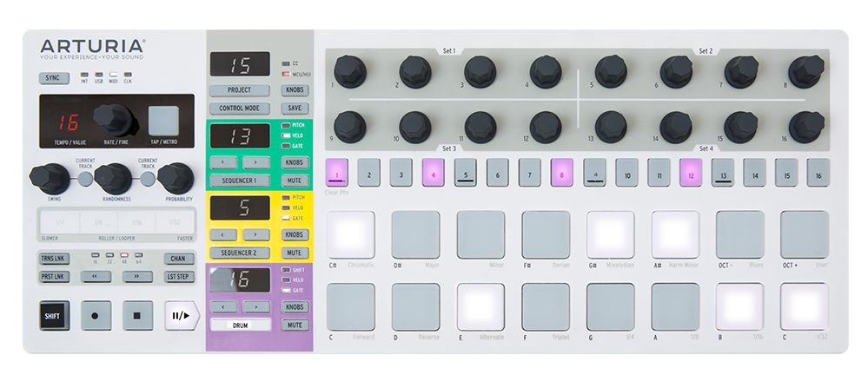Turn encoder knob 8 in Set 2
Screen dimensions: 868x388
pos(806,71)
